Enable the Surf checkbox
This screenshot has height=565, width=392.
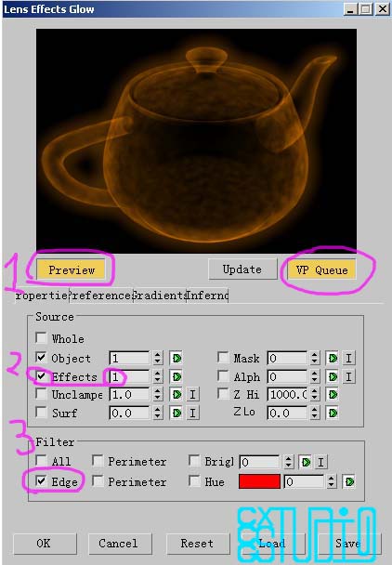41,413
